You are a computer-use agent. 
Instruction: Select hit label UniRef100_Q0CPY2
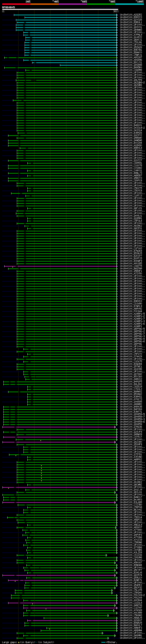click(x=131, y=135)
